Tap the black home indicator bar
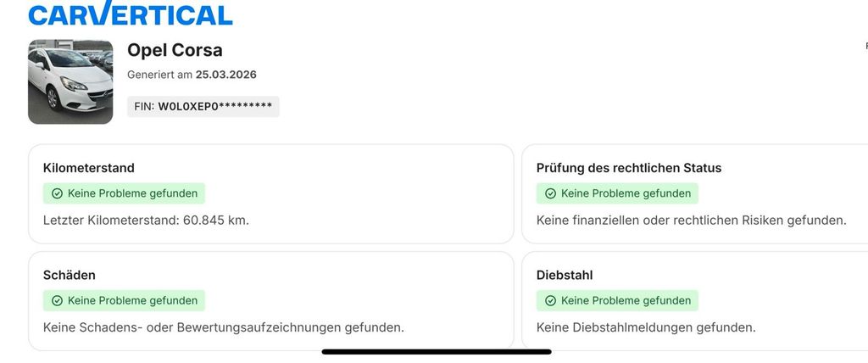Image resolution: width=868 pixels, height=363 pixels. point(437,351)
